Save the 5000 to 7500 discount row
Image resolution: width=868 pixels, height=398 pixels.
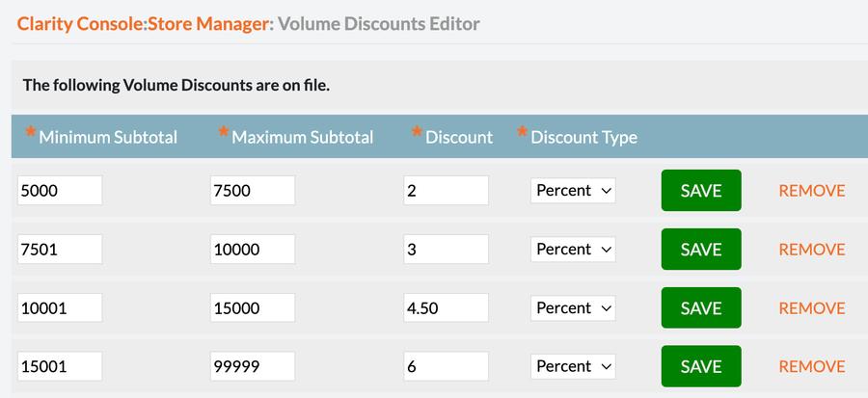(x=701, y=191)
